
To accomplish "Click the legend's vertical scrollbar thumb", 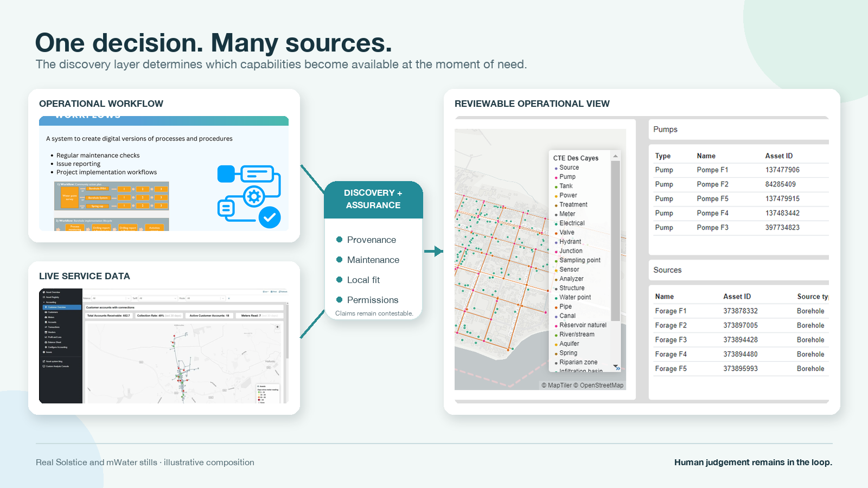I will pos(615,241).
